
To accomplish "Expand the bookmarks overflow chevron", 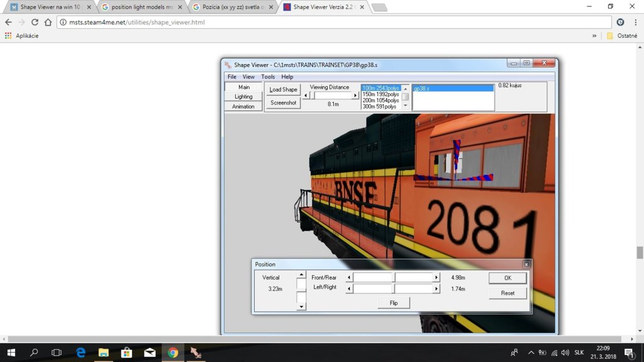I will coord(594,36).
